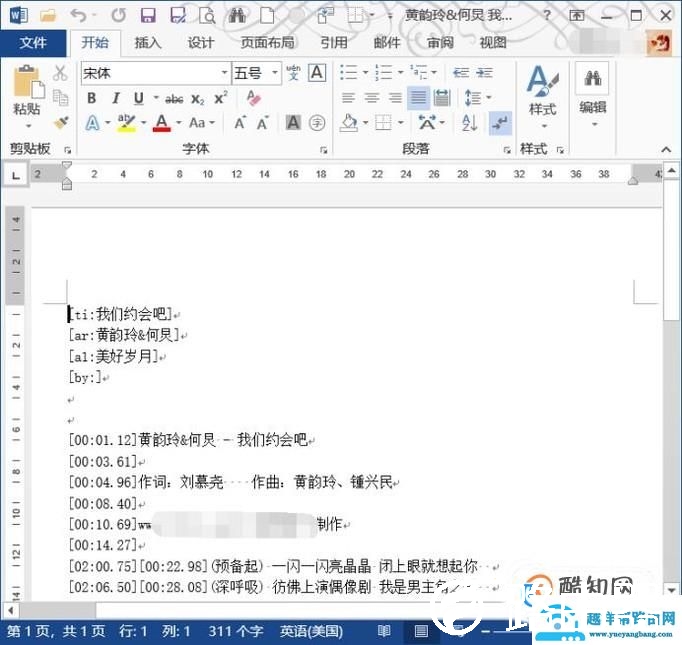Click the Save icon in quick access toolbar
This screenshot has width=682, height=645.
(x=148, y=16)
